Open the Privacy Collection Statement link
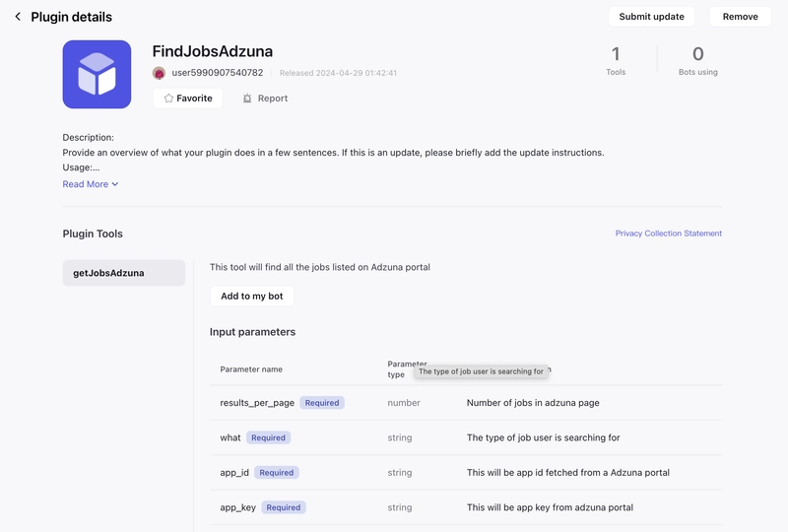Screen dimensions: 788x532 pos(669,233)
